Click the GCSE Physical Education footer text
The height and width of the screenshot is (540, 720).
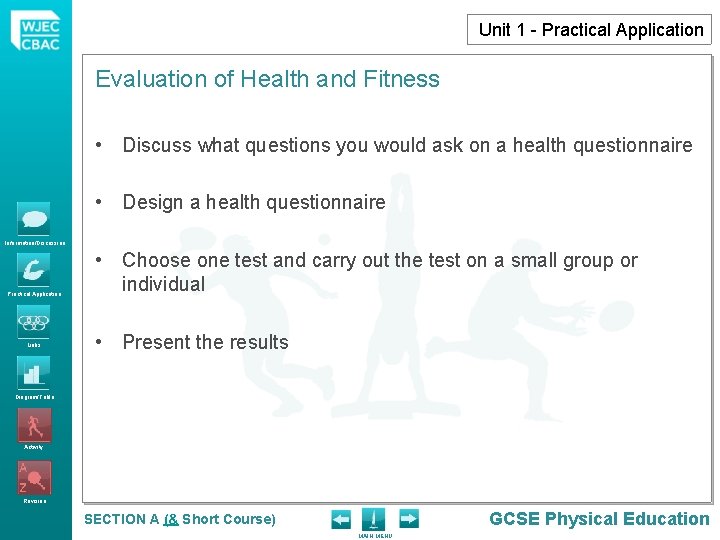pyautogui.click(x=599, y=519)
